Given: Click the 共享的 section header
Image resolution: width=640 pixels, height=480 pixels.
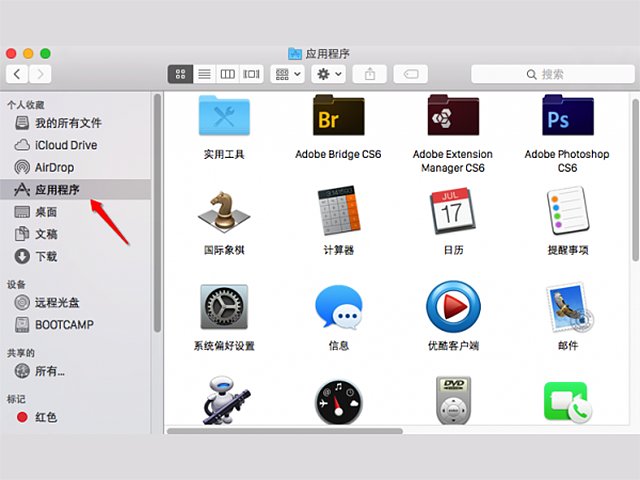Looking at the screenshot, I should point(21,353).
